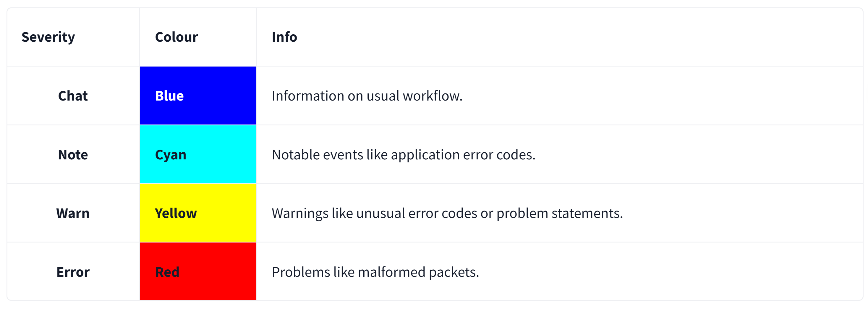Pick the blue colour swatch
This screenshot has width=868, height=312.
[x=198, y=96]
